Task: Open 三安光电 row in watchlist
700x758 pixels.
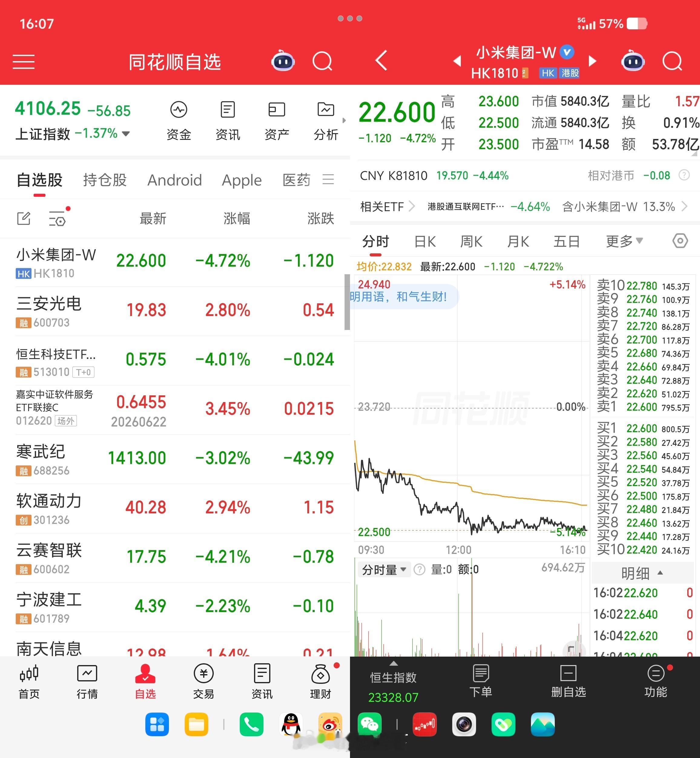Action: pyautogui.click(x=175, y=311)
